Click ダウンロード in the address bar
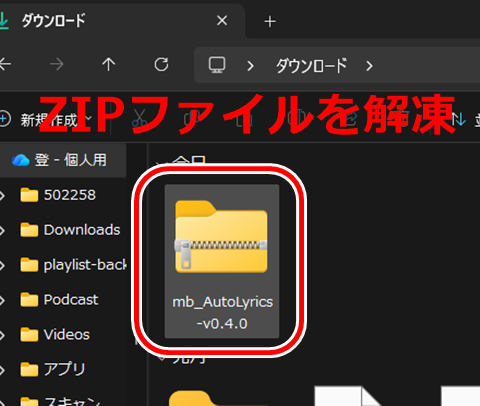 [x=311, y=66]
